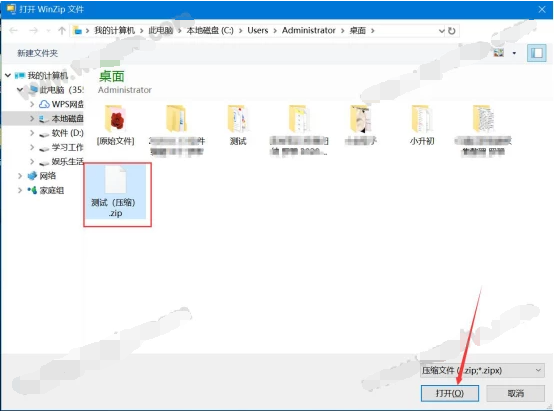Close the 打开 WinZip 文件 dialog
The width and height of the screenshot is (554, 412).
pyautogui.click(x=542, y=10)
